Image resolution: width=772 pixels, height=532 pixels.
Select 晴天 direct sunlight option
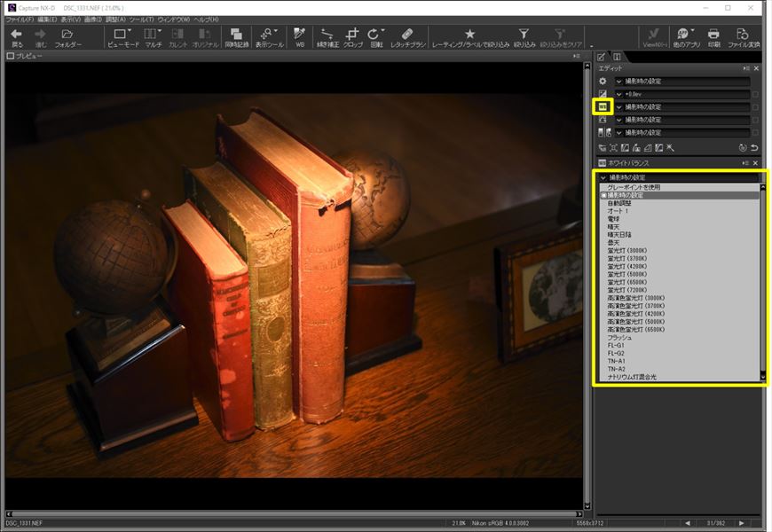tap(680, 227)
